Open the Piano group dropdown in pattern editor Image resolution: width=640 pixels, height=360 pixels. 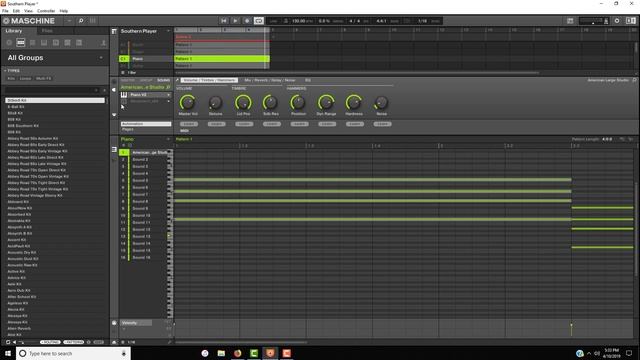pos(168,139)
